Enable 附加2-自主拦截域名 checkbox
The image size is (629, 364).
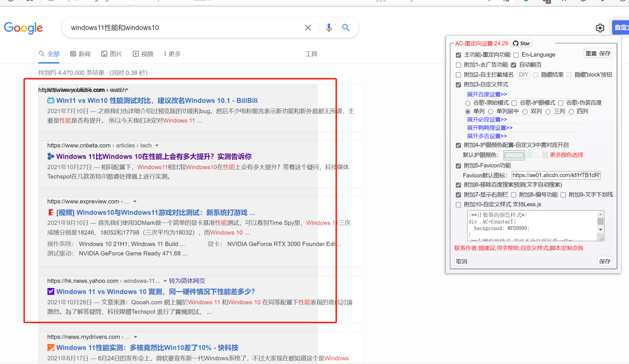[x=458, y=75]
